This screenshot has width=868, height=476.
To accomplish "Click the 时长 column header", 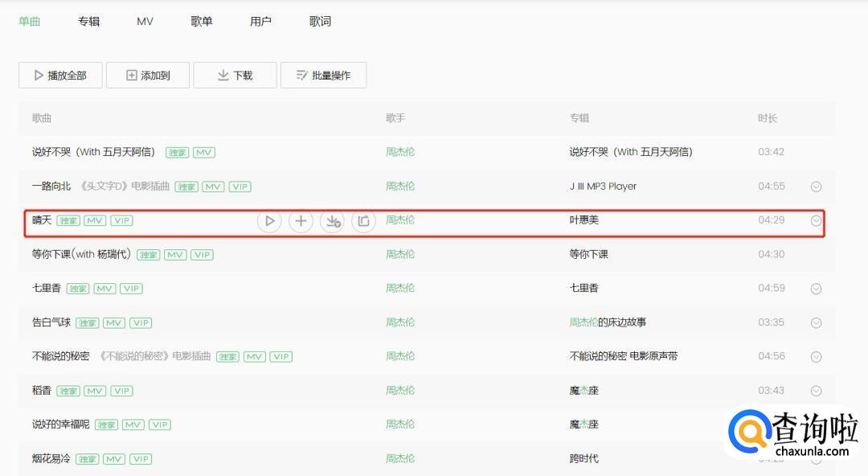I will point(768,118).
